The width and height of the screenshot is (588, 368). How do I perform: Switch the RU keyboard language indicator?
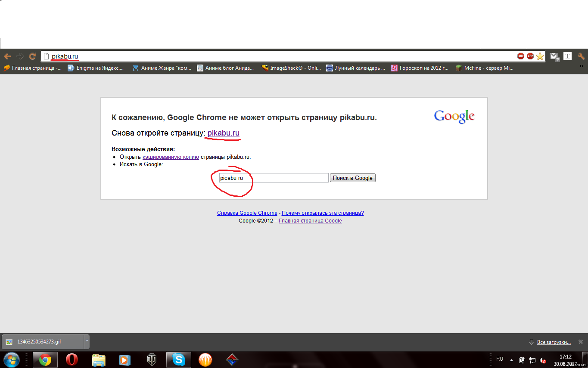pyautogui.click(x=500, y=359)
